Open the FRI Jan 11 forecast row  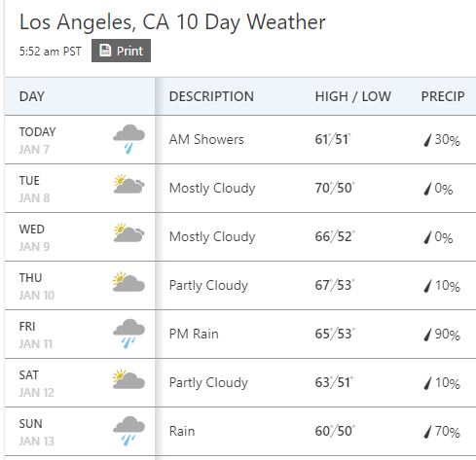tap(240, 334)
